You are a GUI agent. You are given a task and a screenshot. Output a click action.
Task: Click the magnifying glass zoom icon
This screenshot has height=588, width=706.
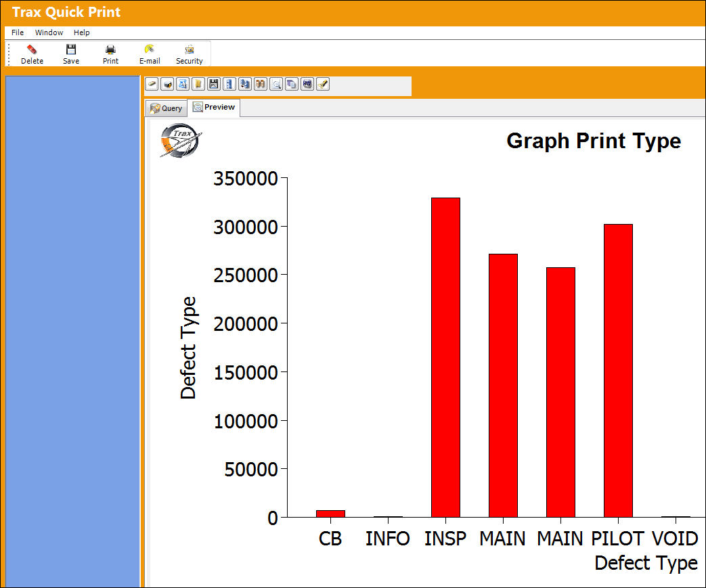pos(276,84)
